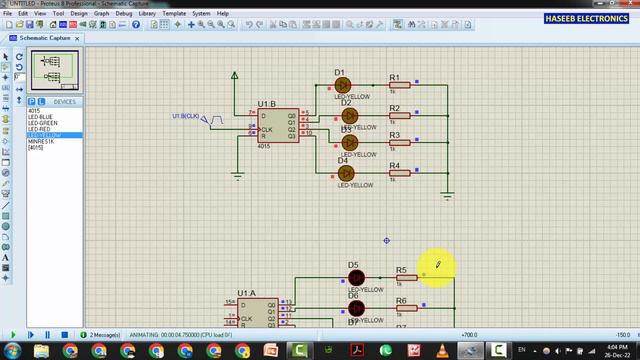This screenshot has width=640, height=360.
Task: Click the U1:B(CLK) pulse generator
Action: (x=198, y=119)
